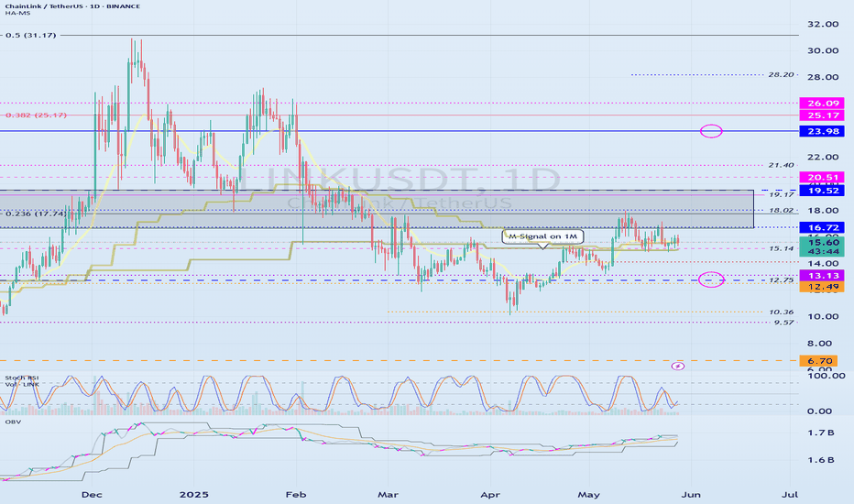Click the 0.00 Stoch RSI scale value
The width and height of the screenshot is (854, 504).
coord(820,411)
